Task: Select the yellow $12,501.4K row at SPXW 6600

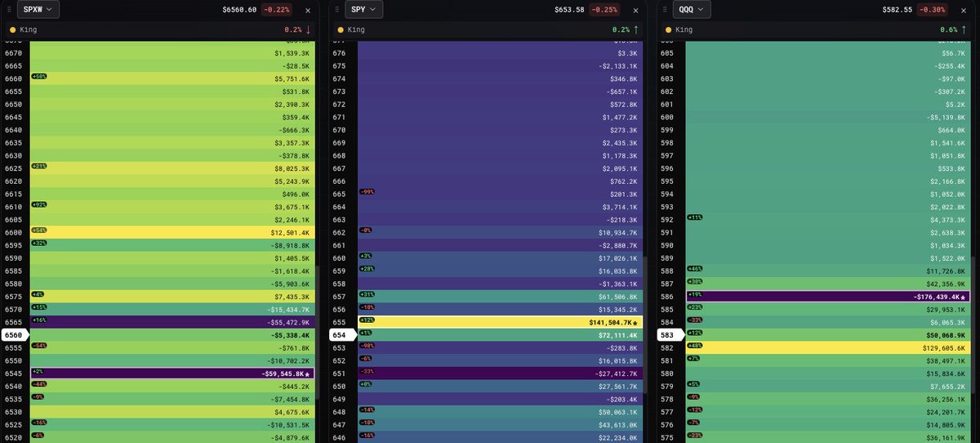Action: 171,233
